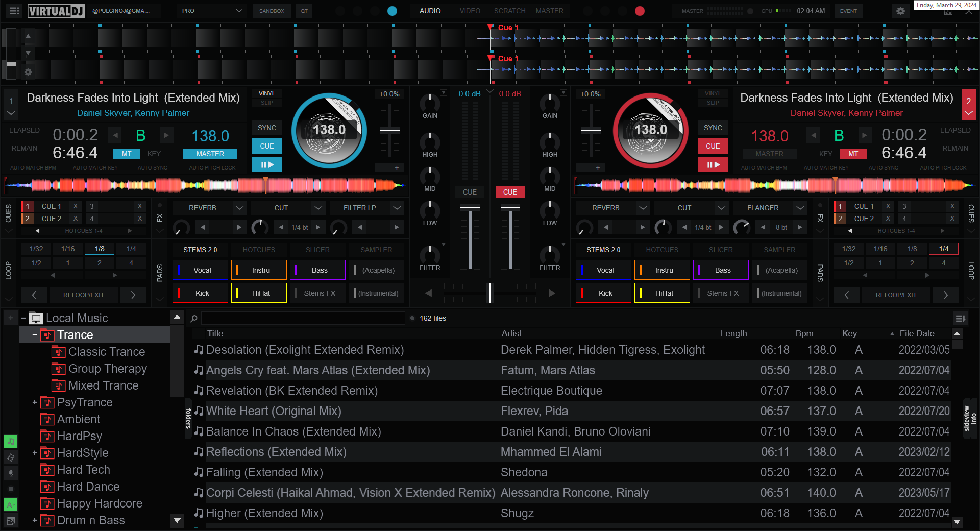Toggle the left deck MASTER button

tap(210, 154)
